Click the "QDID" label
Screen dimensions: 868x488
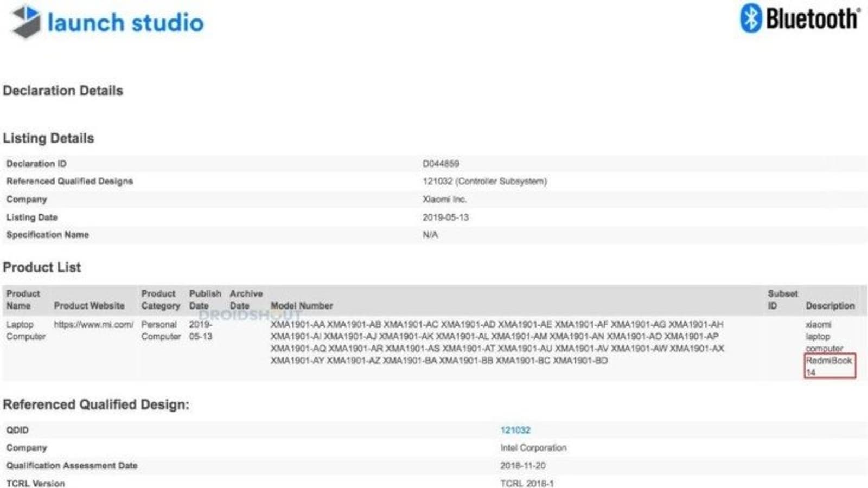(17, 430)
